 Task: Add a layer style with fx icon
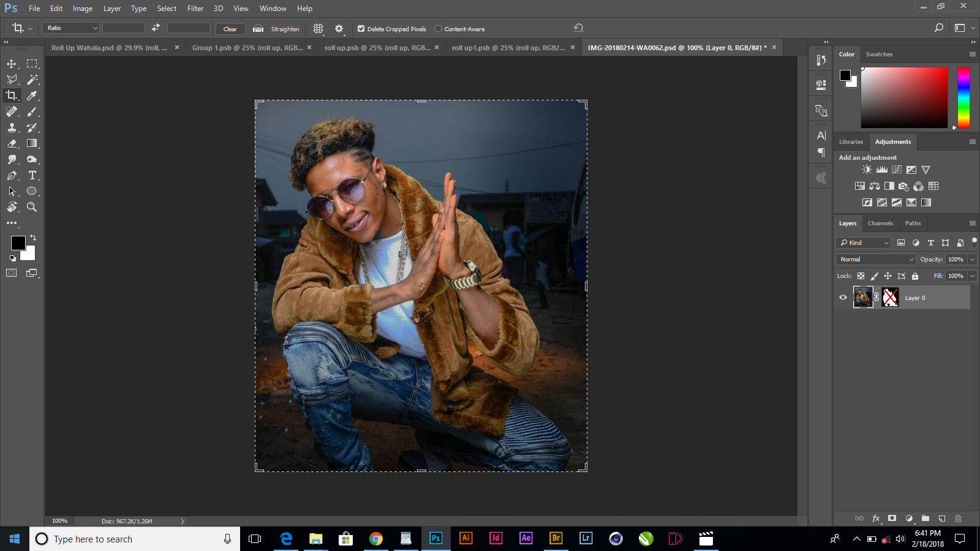pyautogui.click(x=876, y=519)
